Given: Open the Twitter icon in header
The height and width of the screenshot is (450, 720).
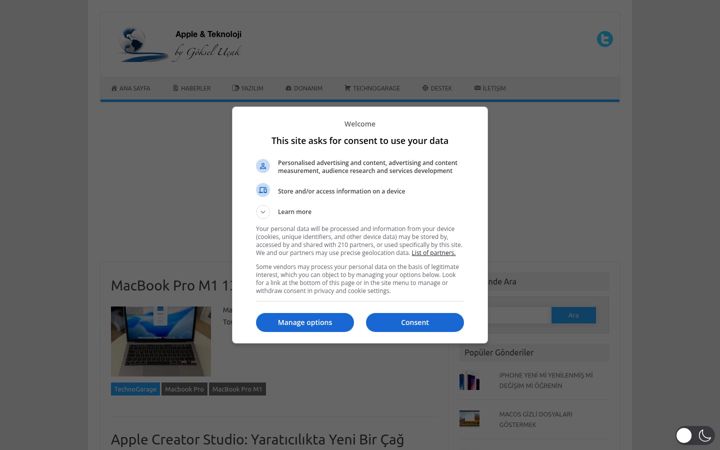Looking at the screenshot, I should 605,39.
